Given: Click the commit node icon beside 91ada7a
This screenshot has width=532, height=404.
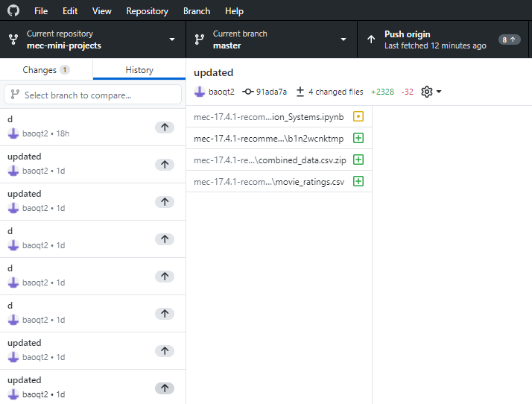Looking at the screenshot, I should point(248,92).
